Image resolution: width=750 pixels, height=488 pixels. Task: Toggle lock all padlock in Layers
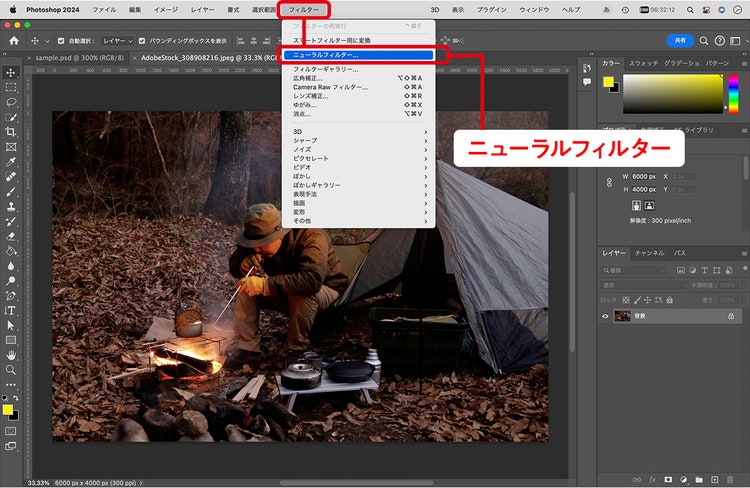click(x=670, y=300)
